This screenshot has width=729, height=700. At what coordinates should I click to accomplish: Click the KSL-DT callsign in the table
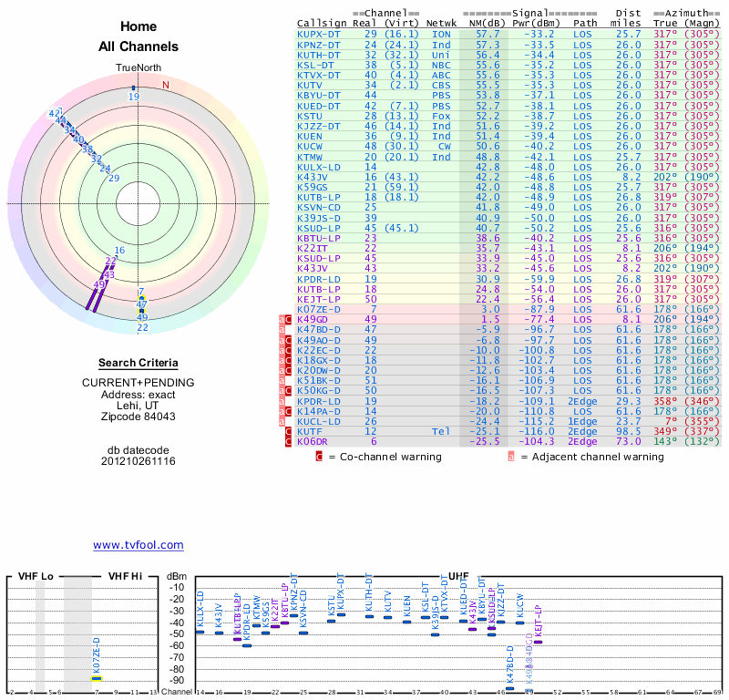coord(315,65)
